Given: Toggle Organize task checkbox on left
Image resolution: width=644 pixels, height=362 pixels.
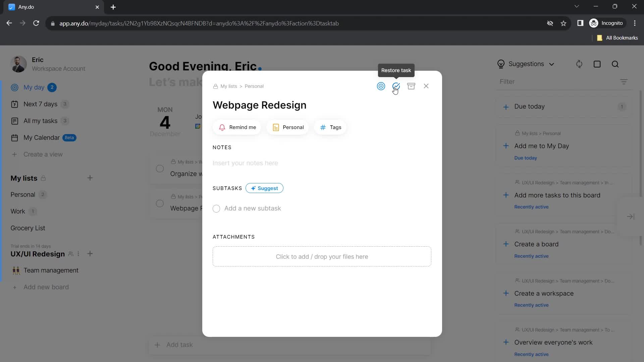Looking at the screenshot, I should (160, 168).
